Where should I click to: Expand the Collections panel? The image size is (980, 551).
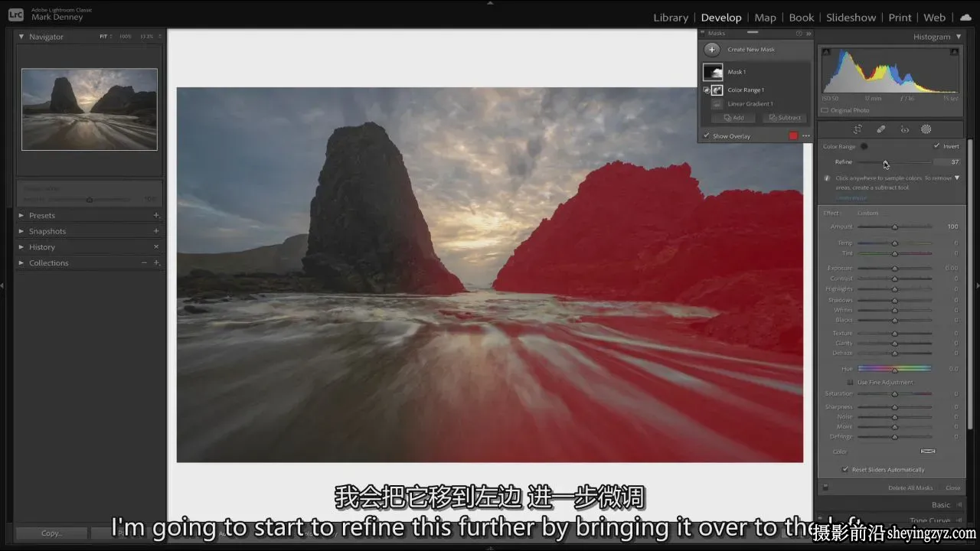[x=21, y=262]
